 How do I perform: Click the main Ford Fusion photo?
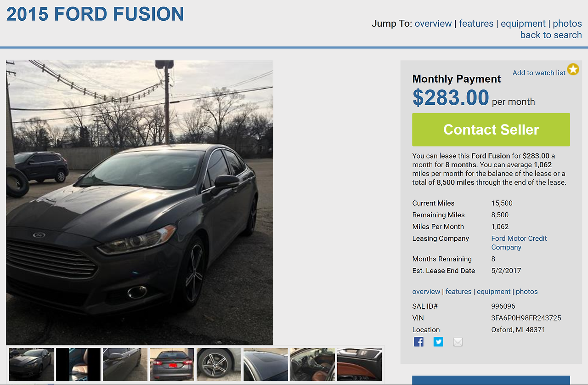pos(140,203)
